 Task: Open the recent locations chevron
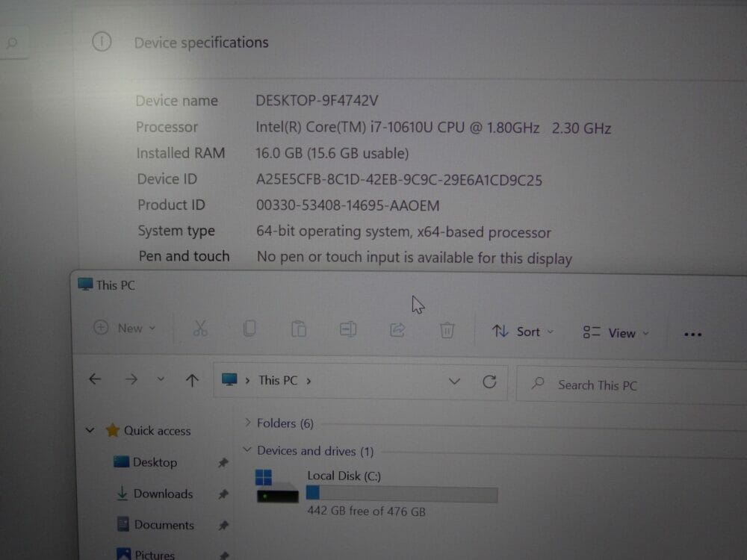click(x=161, y=379)
